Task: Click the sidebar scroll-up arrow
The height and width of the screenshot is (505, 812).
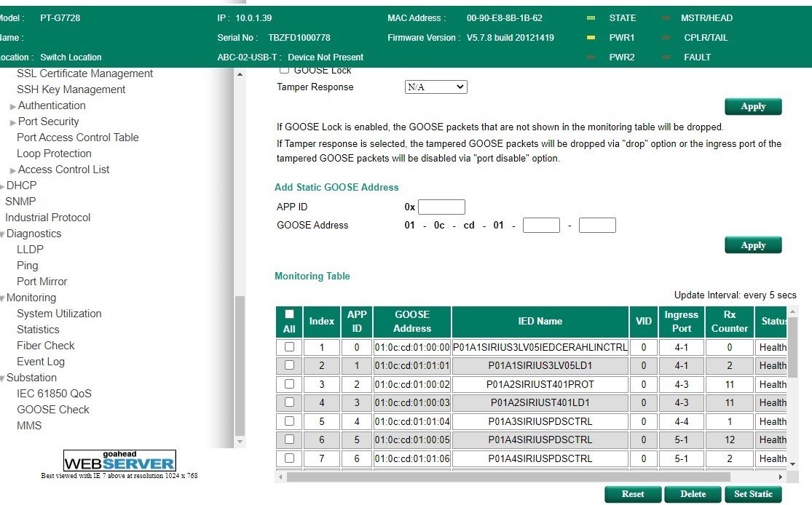Action: click(x=240, y=74)
